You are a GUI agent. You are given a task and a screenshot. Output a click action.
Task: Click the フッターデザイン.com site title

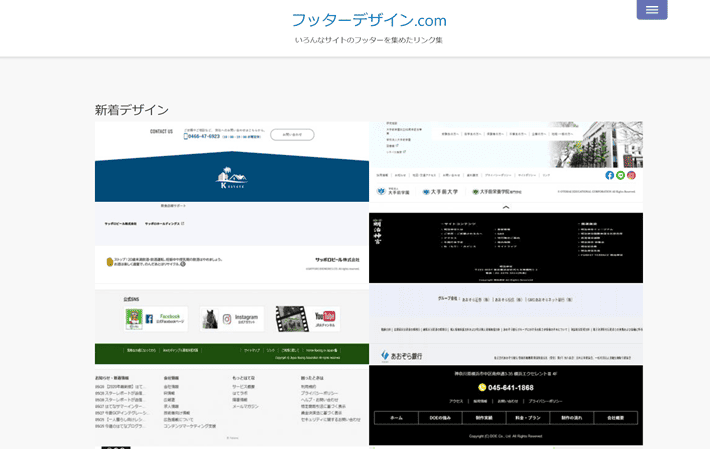coord(369,20)
